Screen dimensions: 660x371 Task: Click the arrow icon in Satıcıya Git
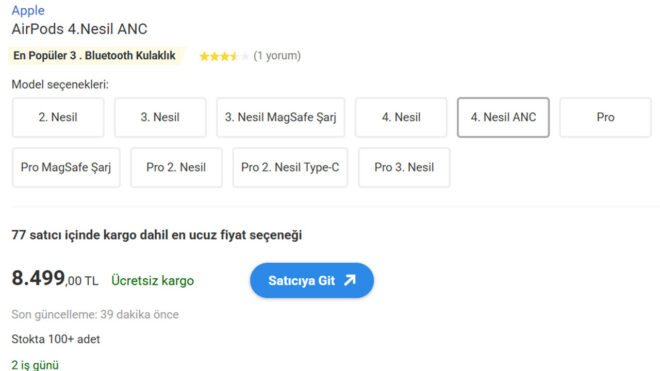[350, 280]
